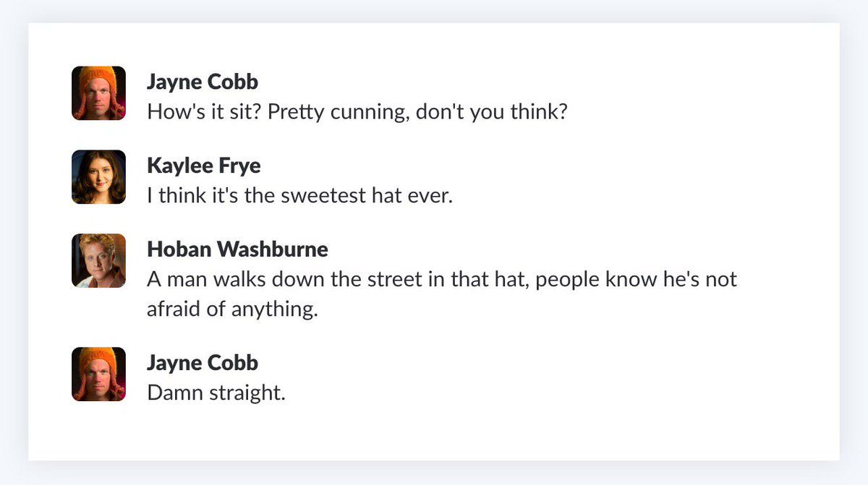Click the "How's it sit?" question text

click(x=191, y=112)
